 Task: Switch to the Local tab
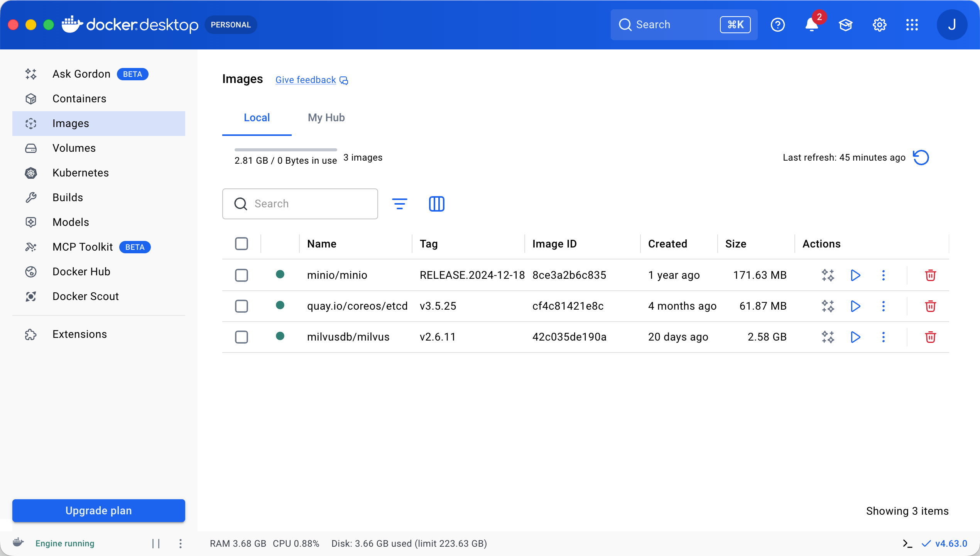tap(257, 118)
